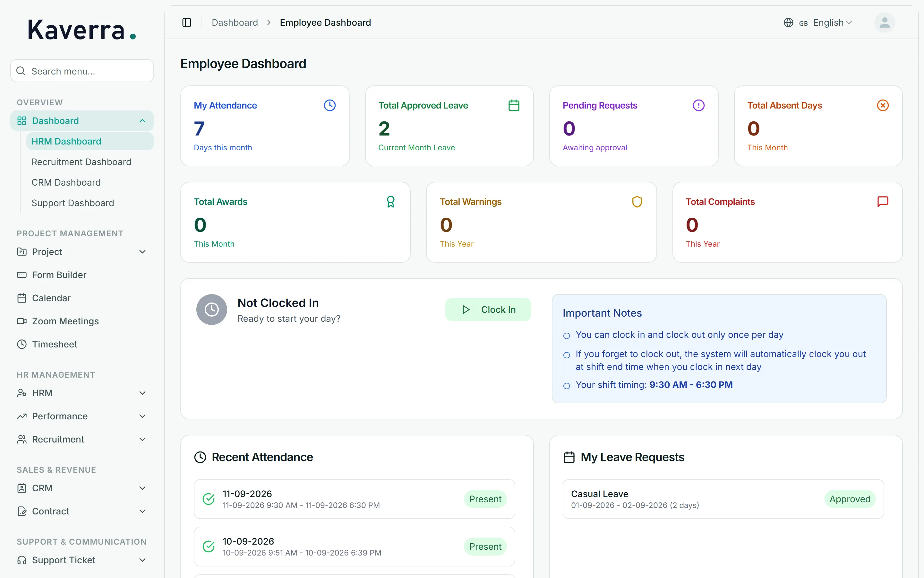The image size is (924, 578).
Task: Expand the Support Ticket menu
Action: click(82, 560)
